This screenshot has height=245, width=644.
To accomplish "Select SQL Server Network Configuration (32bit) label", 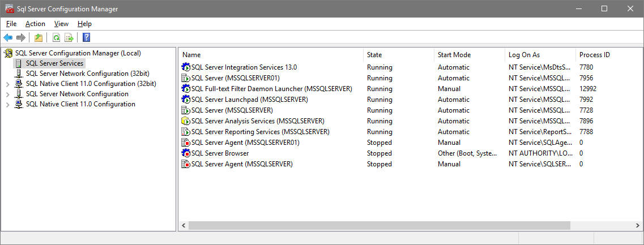I will pos(87,74).
